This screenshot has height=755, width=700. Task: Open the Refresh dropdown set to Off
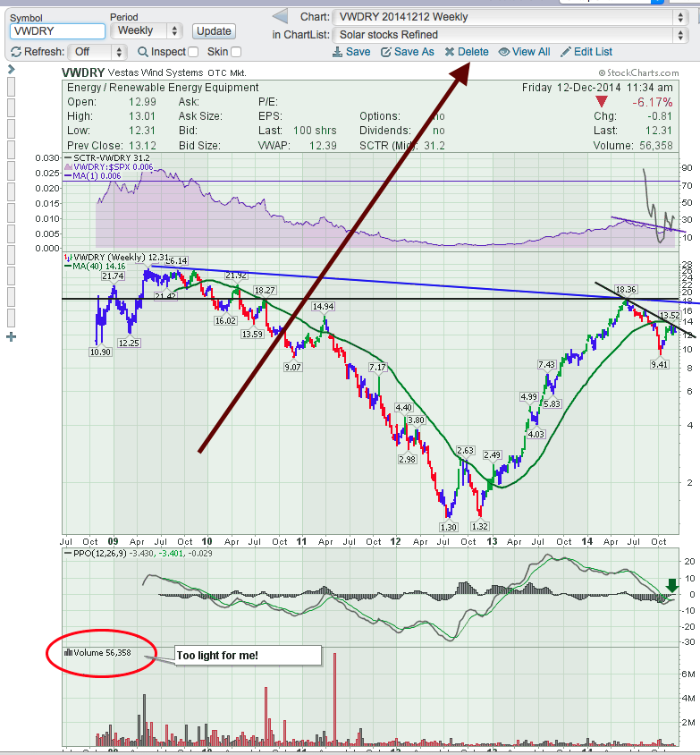(97, 52)
